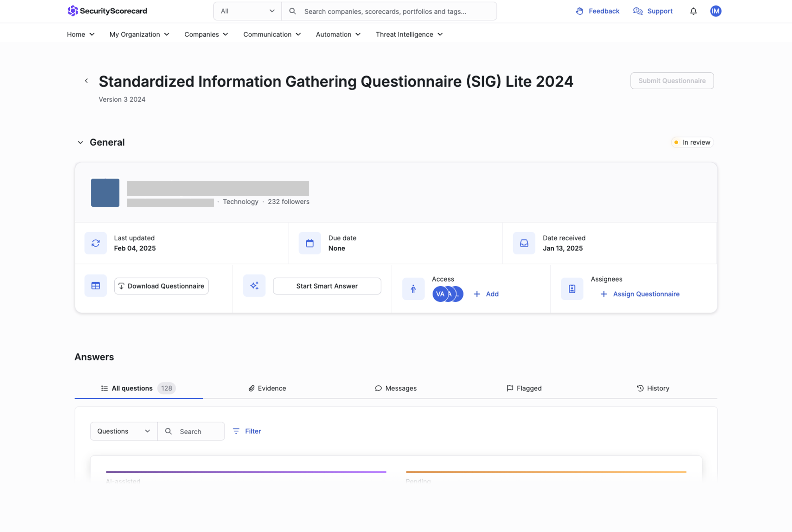
Task: Click the SecurityScorecard logo
Action: (x=107, y=11)
